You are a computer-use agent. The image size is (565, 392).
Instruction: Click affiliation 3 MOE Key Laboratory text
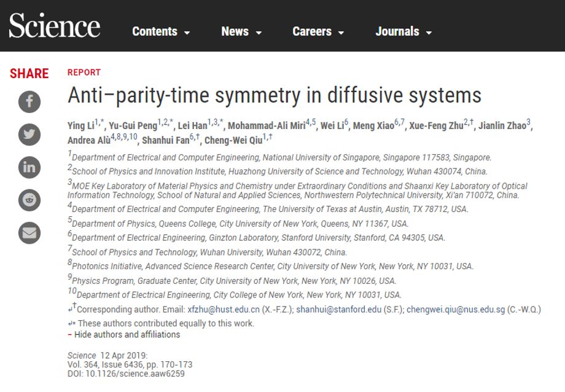[297, 190]
